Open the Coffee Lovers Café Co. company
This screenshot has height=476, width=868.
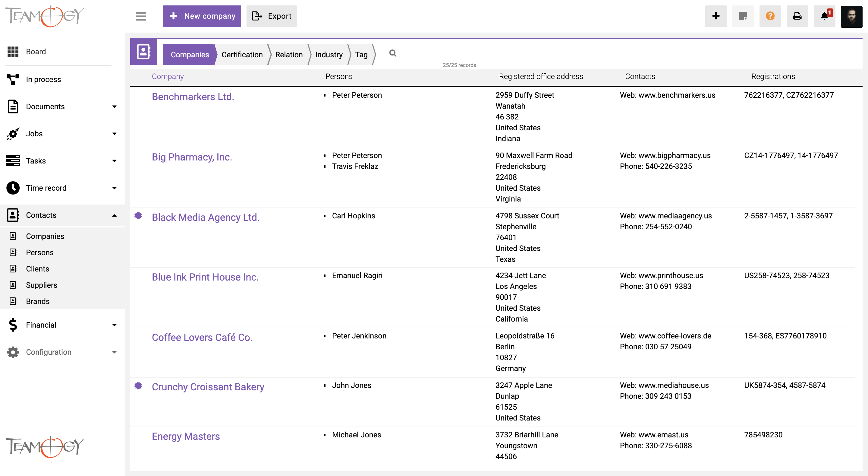(202, 338)
